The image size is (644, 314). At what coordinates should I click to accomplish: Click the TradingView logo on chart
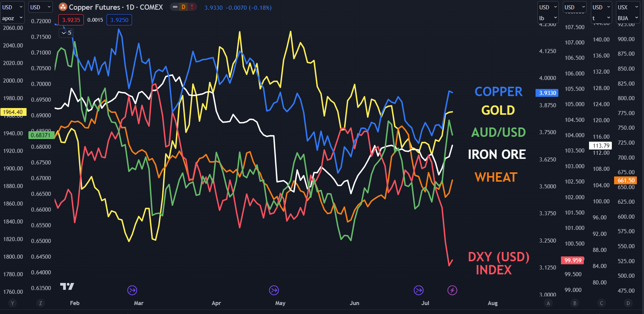(67, 287)
